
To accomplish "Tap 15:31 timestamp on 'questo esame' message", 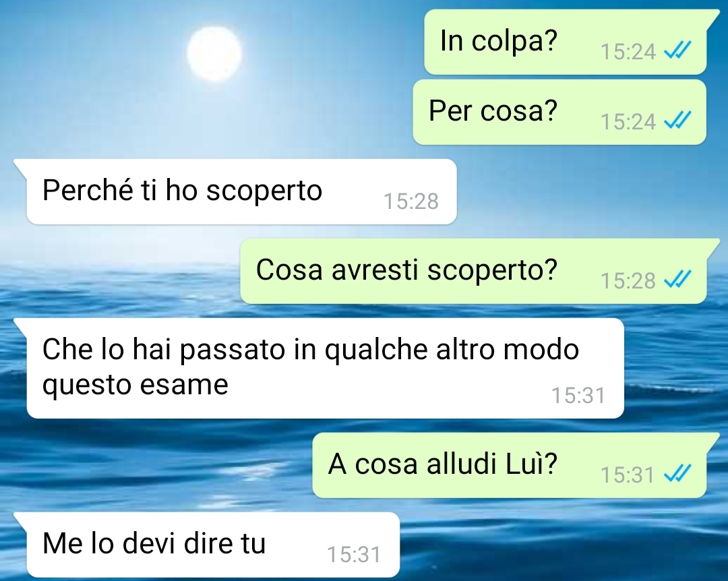I will tap(578, 395).
